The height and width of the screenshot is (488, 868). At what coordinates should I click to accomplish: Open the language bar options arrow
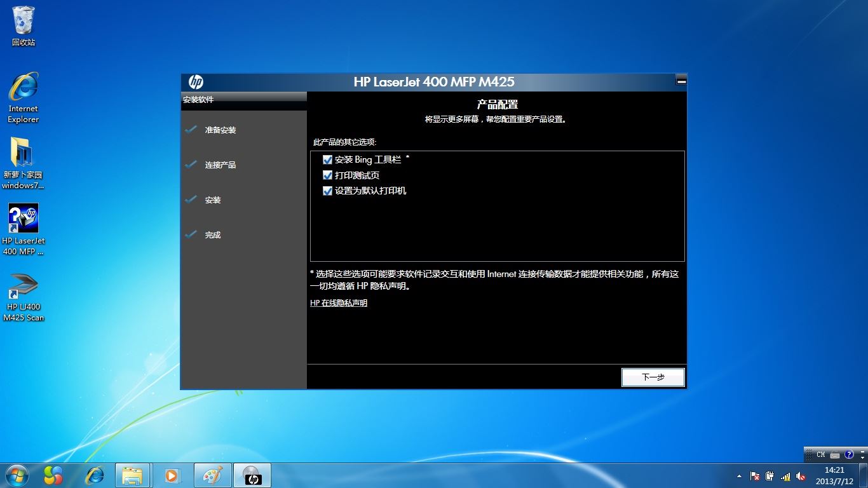pyautogui.click(x=862, y=457)
